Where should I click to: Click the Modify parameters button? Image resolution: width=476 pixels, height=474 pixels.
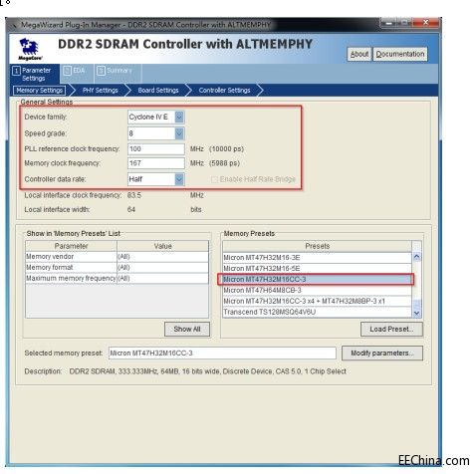click(x=382, y=353)
